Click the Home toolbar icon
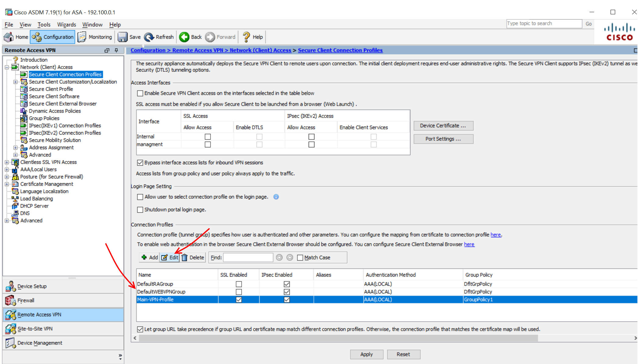This screenshot has height=364, width=638. (x=9, y=37)
